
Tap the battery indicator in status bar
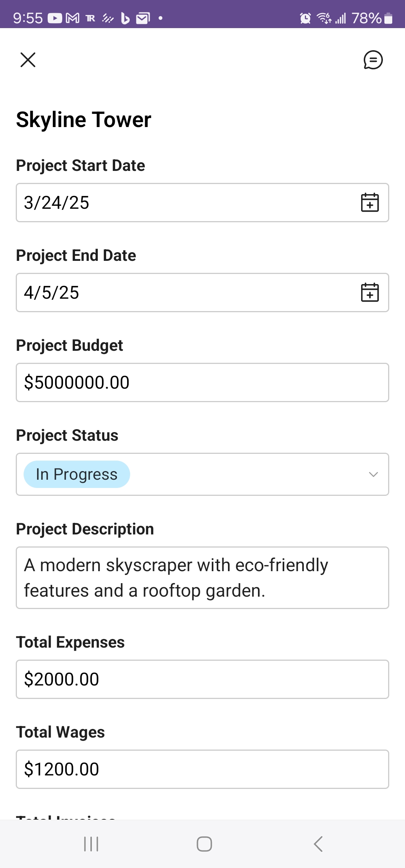pyautogui.click(x=388, y=18)
